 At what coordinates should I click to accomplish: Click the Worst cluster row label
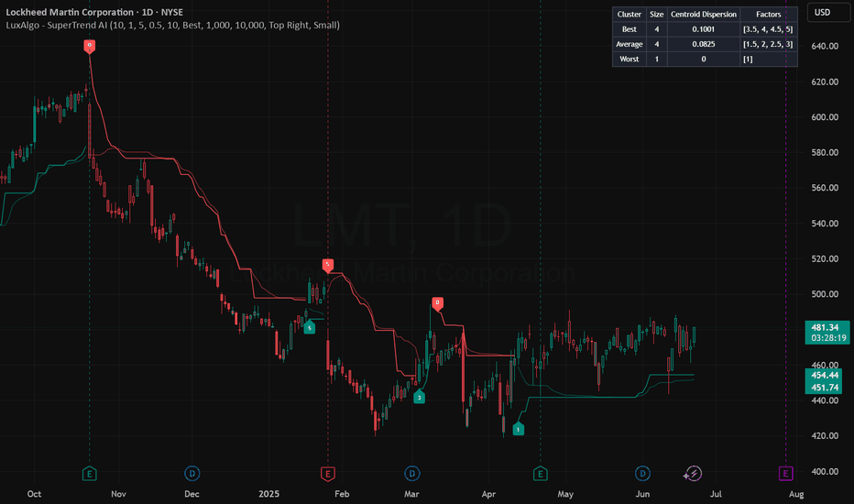(630, 59)
